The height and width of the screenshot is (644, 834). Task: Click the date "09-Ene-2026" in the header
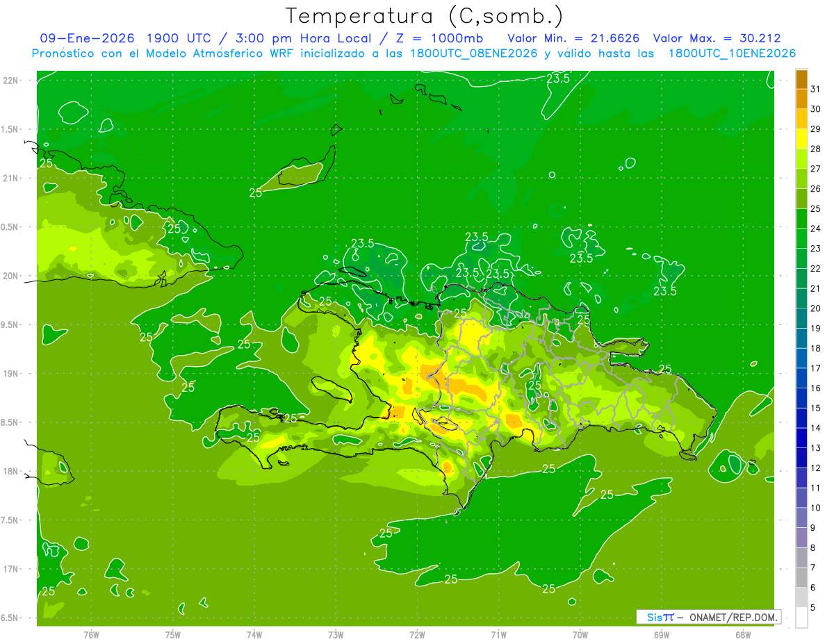click(88, 38)
